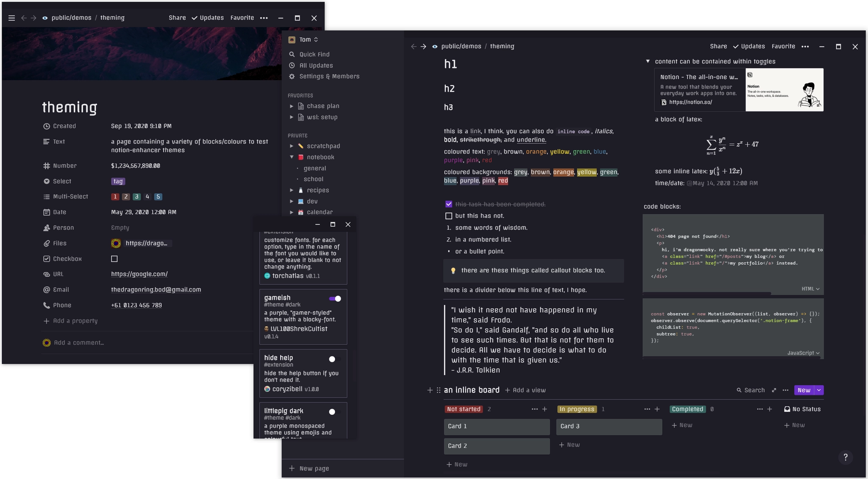Viewport: 868px width, 479px height.
Task: Open Settings & Members gear icon
Action: click(x=292, y=76)
